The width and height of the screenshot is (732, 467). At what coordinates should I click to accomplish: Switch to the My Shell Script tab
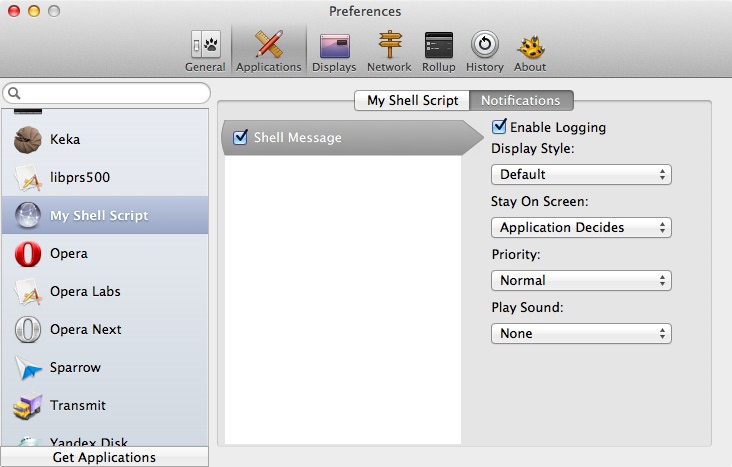click(412, 100)
